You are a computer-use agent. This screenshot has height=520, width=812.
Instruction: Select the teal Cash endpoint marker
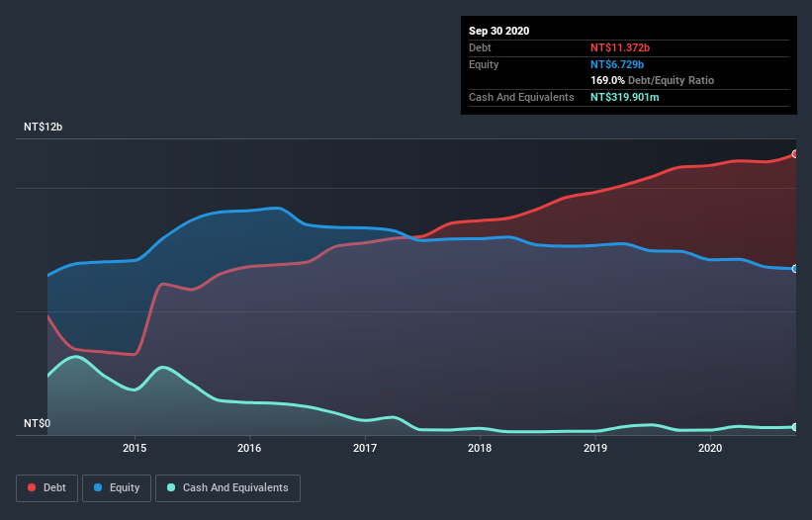[x=795, y=427]
